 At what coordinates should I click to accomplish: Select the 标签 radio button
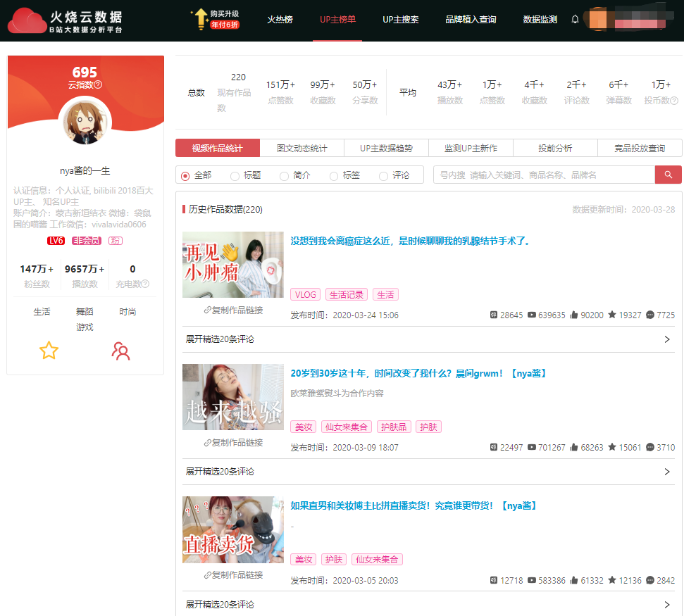334,175
